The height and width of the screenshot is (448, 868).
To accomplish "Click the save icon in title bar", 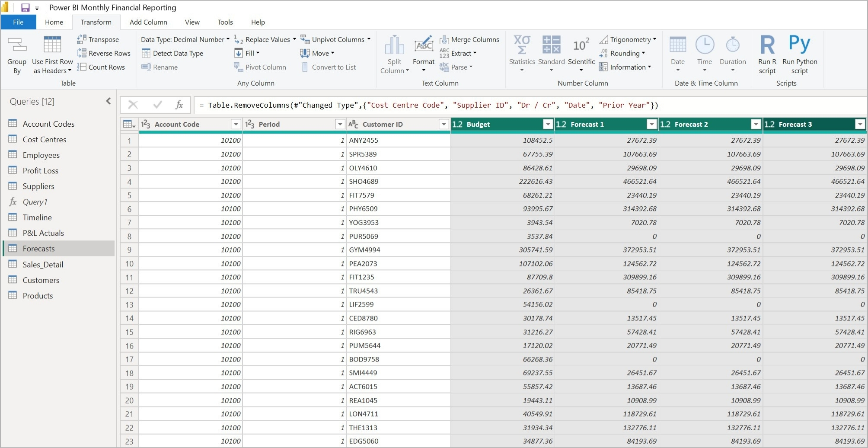I will [x=25, y=8].
